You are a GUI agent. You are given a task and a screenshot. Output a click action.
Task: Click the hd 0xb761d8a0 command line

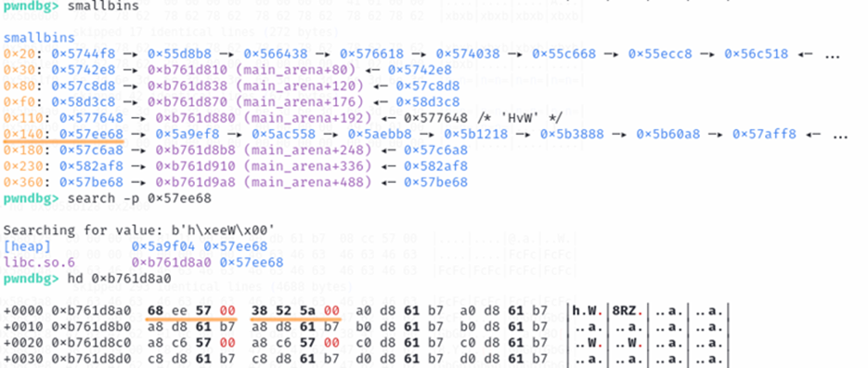click(119, 278)
